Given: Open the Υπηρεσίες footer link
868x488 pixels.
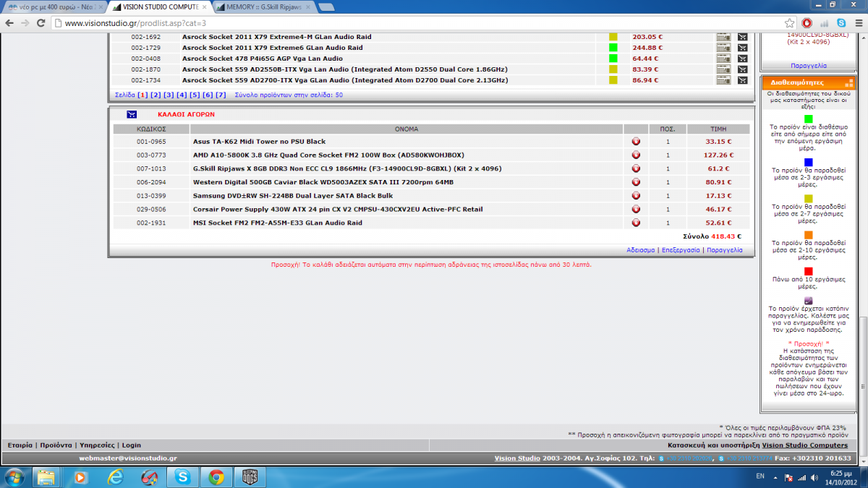Looking at the screenshot, I should tap(97, 445).
